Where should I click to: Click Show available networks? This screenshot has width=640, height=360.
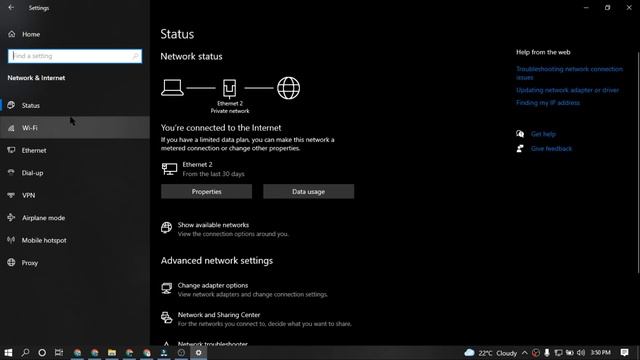[213, 225]
